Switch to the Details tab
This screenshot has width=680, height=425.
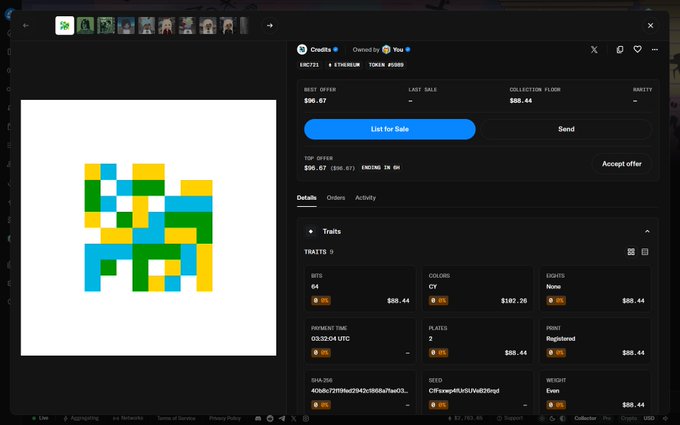(307, 198)
